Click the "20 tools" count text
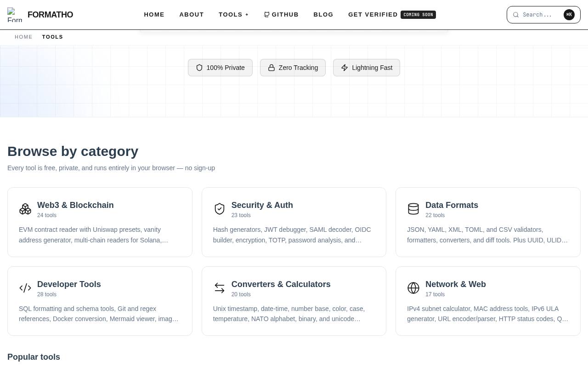The width and height of the screenshot is (588, 368). click(241, 294)
